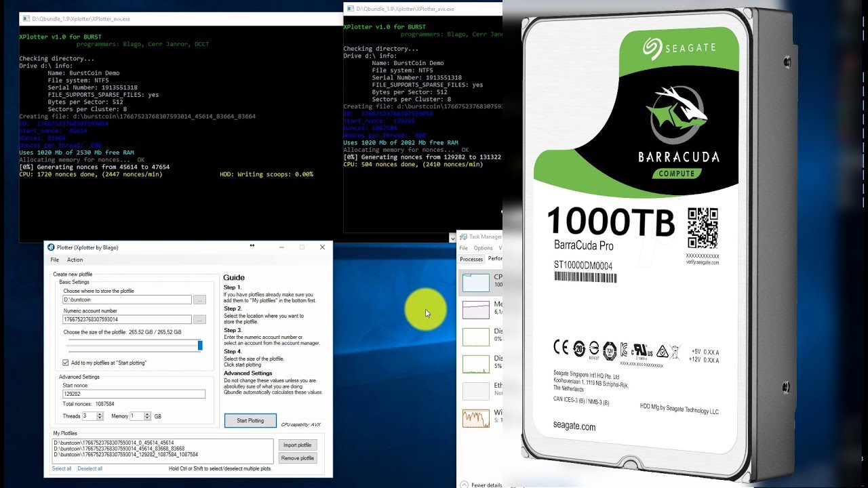Collapse Task Manager using Fewer details arrow
Image resolution: width=868 pixels, height=488 pixels.
(x=464, y=484)
